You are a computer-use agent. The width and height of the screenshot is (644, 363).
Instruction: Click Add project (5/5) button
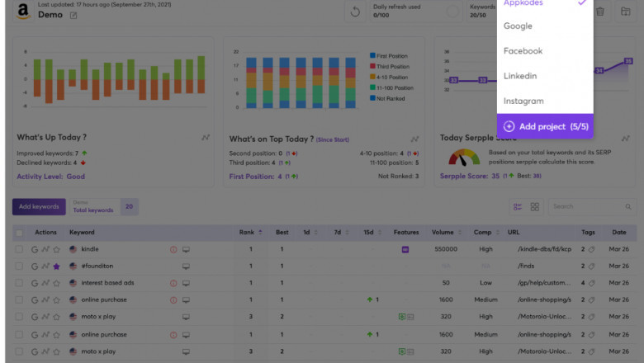[544, 126]
